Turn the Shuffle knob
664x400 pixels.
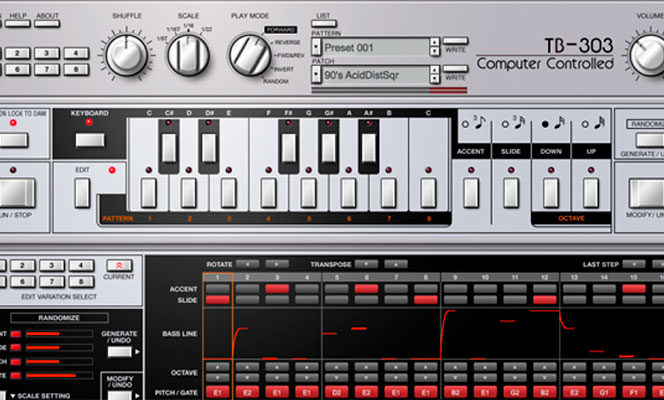127,55
